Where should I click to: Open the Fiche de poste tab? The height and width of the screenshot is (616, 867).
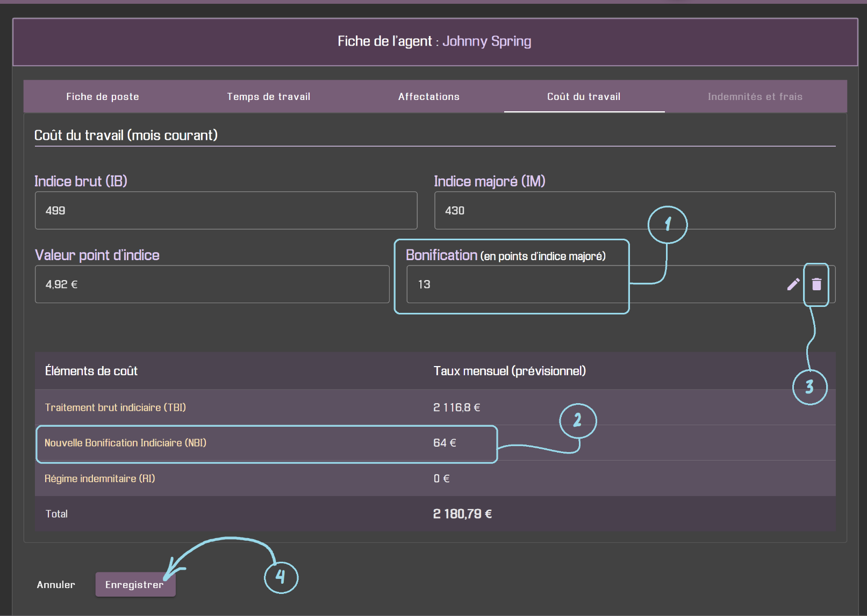click(103, 97)
